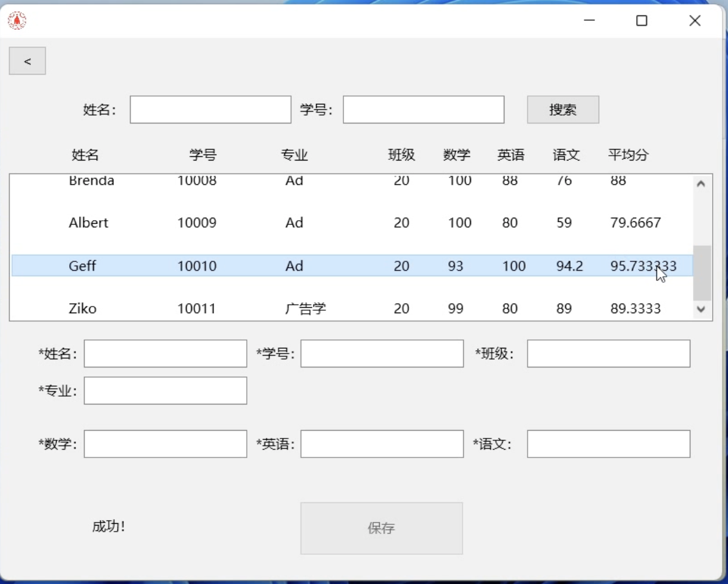
Task: Click the 保存 save button
Action: tap(381, 528)
